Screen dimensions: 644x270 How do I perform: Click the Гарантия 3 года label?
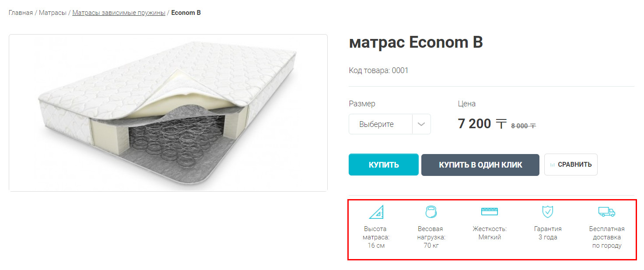click(548, 233)
